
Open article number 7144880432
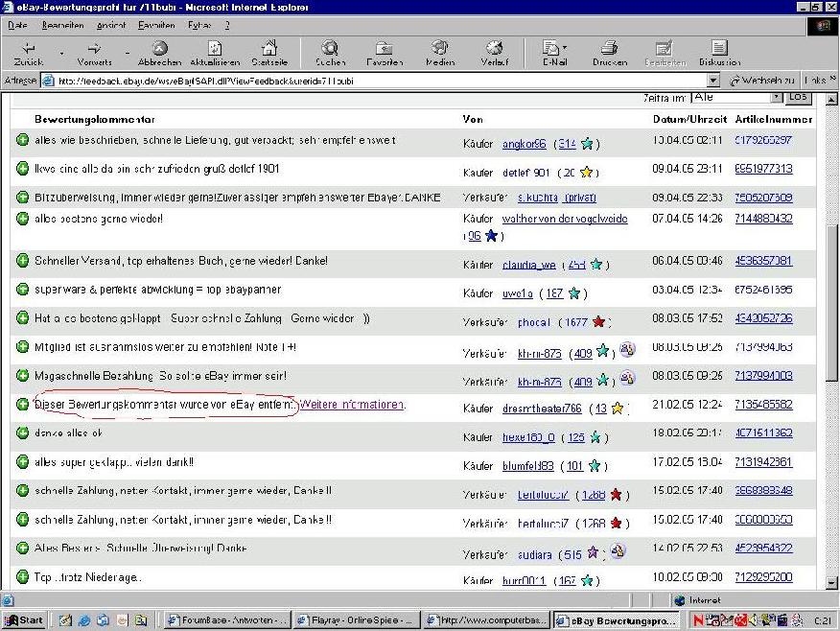(763, 219)
